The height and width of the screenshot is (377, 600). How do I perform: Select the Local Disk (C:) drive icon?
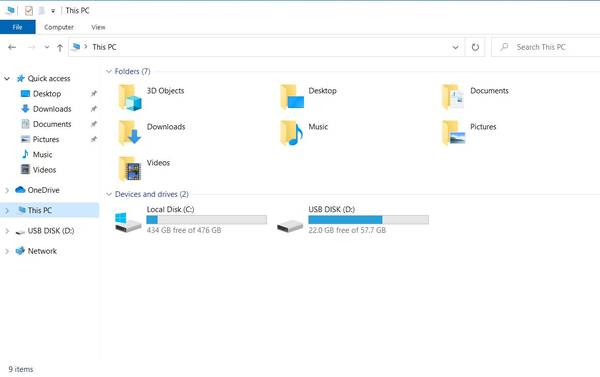(x=128, y=222)
